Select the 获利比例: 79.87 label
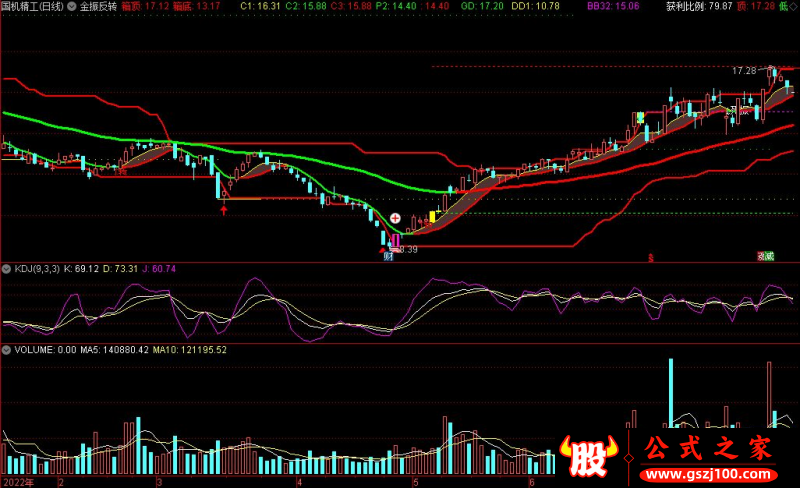The image size is (800, 488). click(x=699, y=7)
